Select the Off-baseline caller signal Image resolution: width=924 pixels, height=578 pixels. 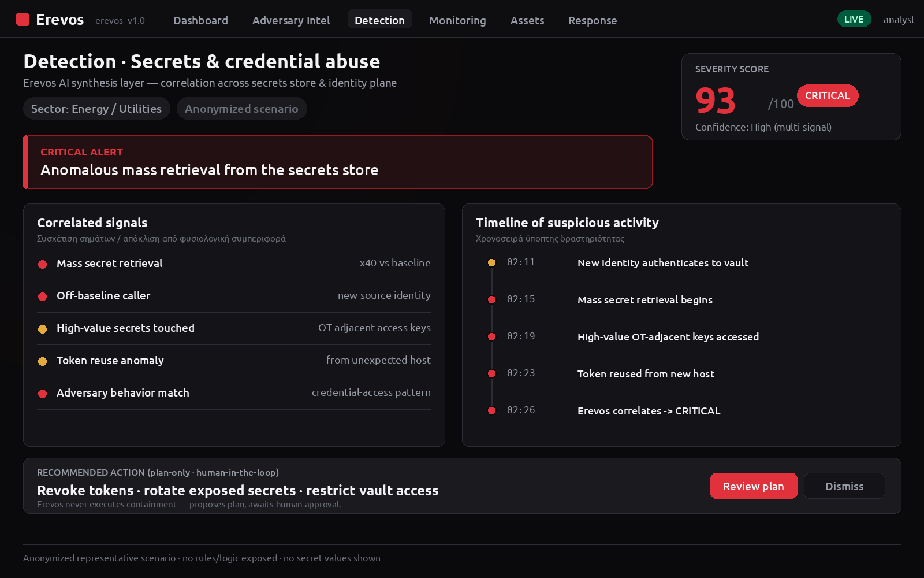pos(234,296)
